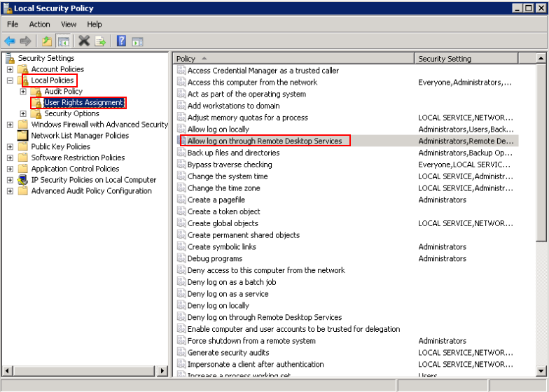This screenshot has width=549, height=392.
Task: Click the Export List toolbar icon
Action: point(101,41)
